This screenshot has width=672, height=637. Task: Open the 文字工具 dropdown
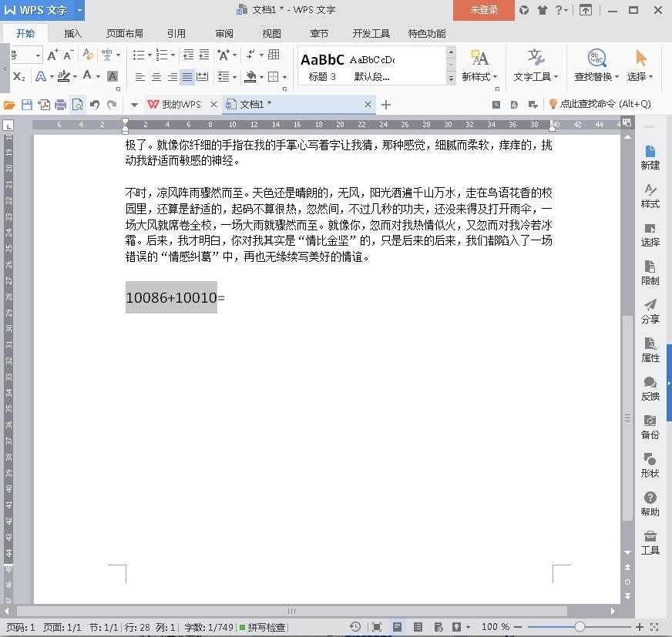tap(536, 65)
